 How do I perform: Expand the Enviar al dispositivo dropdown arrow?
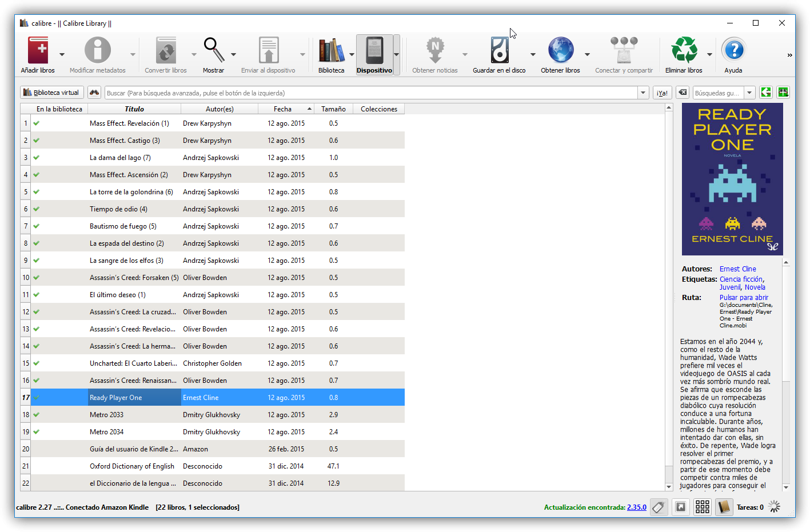pos(302,55)
